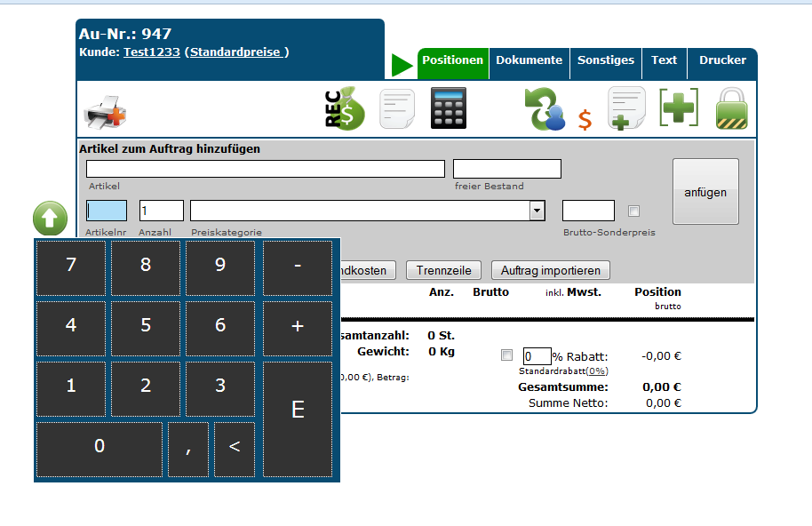Open the Sonstiges tab
This screenshot has height=526, width=812.
click(606, 60)
